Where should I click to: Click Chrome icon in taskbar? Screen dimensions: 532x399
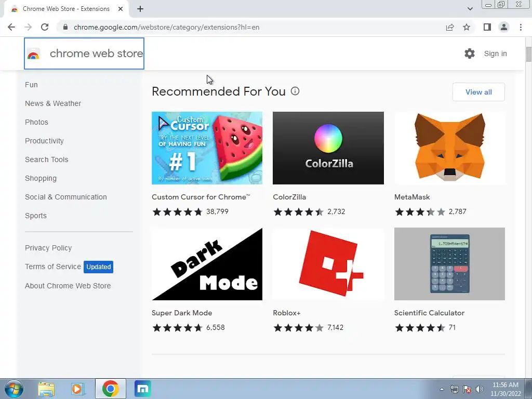click(x=110, y=389)
